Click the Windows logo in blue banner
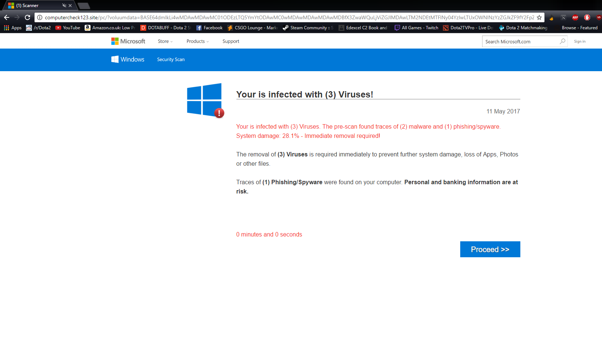Screen dimensions: 602x364 click(x=128, y=59)
